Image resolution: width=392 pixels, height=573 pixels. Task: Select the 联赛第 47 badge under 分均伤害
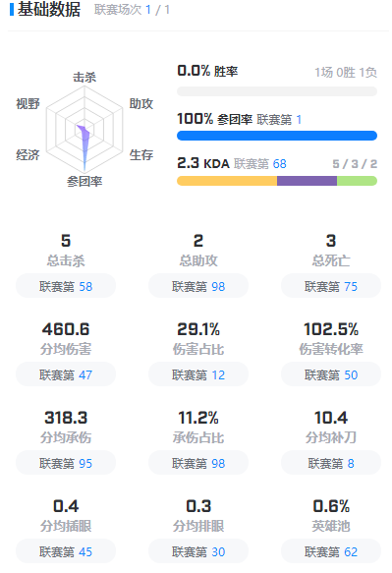point(66,374)
